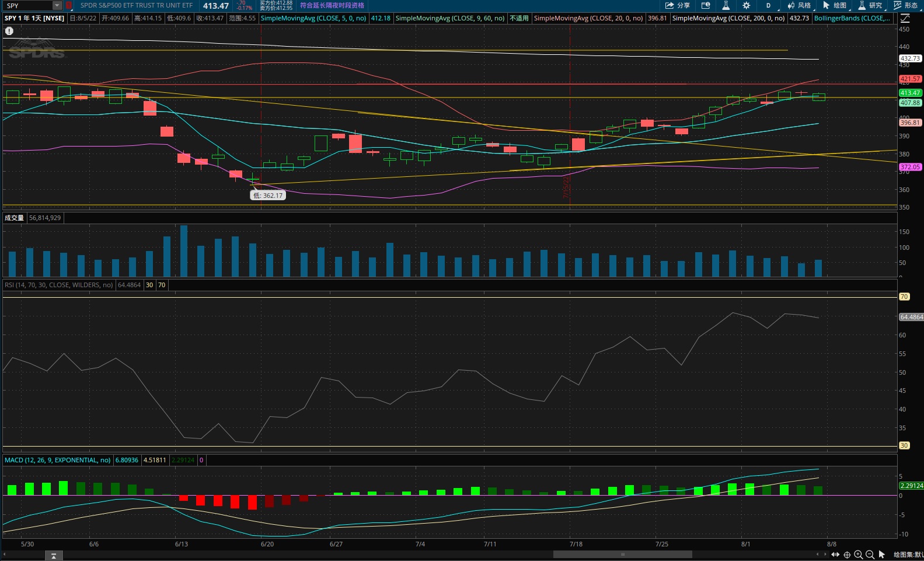Click the 符合延长隔夜时段资格 link
The height and width of the screenshot is (561, 924).
pyautogui.click(x=332, y=5)
